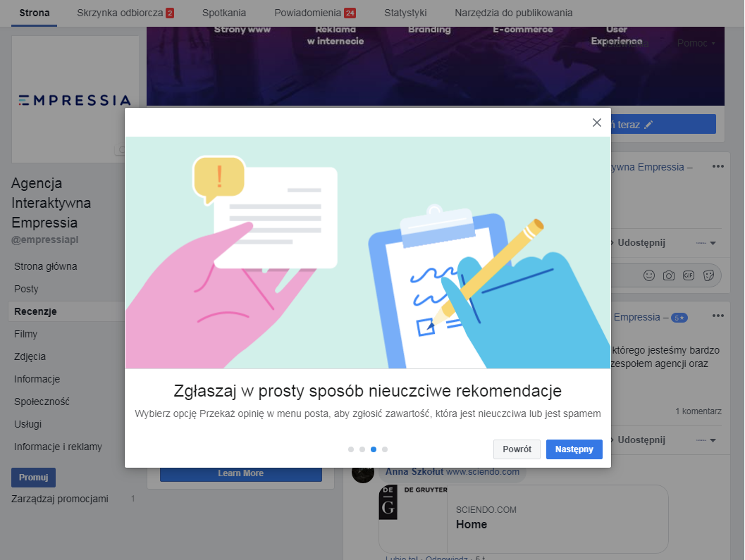Image resolution: width=745 pixels, height=560 pixels.
Task: Open Usługi in the sidebar
Action: 27,424
